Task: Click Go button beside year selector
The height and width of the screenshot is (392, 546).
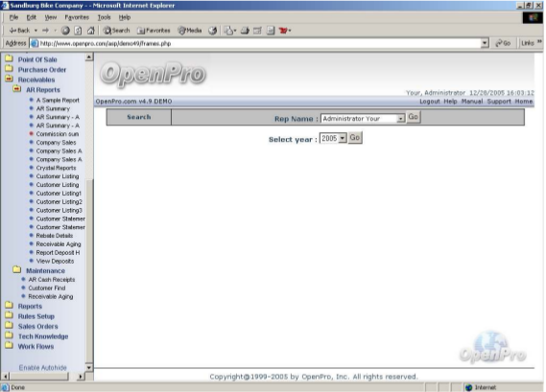Action: pos(354,138)
